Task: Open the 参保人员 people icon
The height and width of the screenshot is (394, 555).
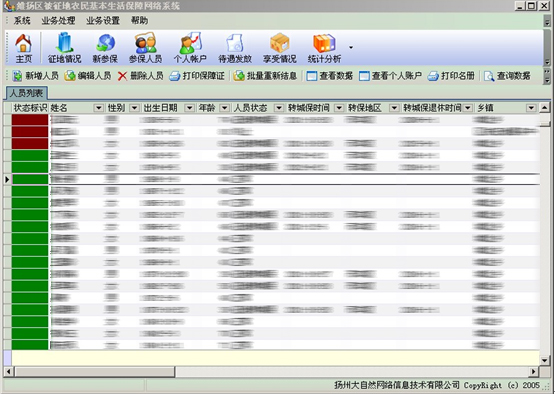Action: (145, 48)
